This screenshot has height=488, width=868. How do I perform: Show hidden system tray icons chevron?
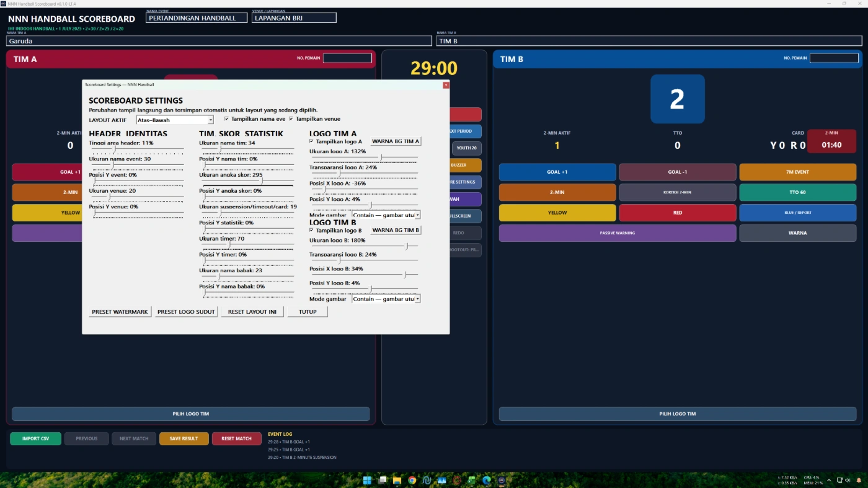(829, 480)
